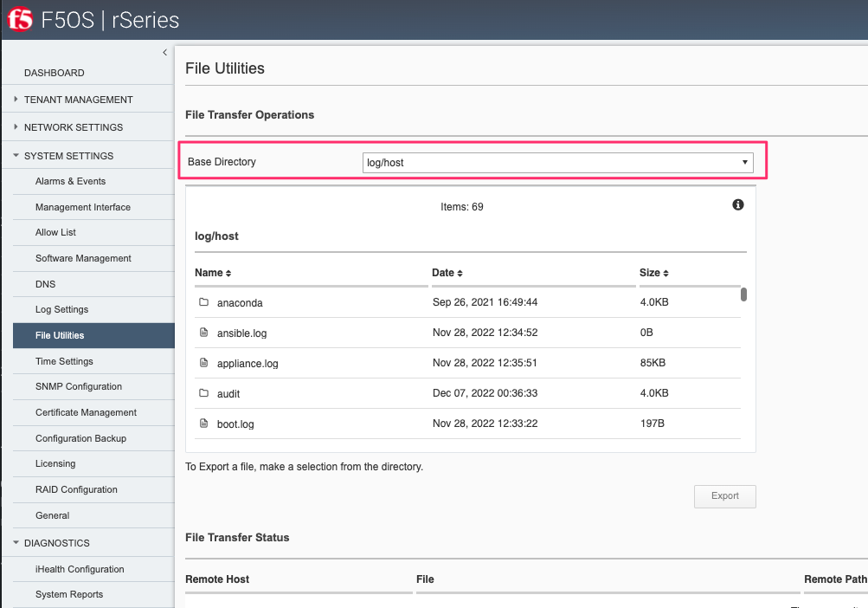This screenshot has height=608, width=868.
Task: Open Software Management page
Action: (83, 258)
